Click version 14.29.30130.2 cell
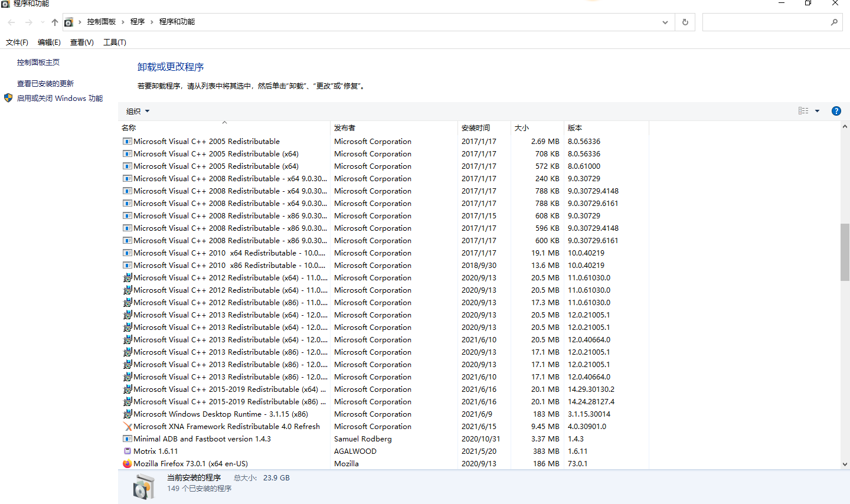Screen dimensions: 850x504 591,389
